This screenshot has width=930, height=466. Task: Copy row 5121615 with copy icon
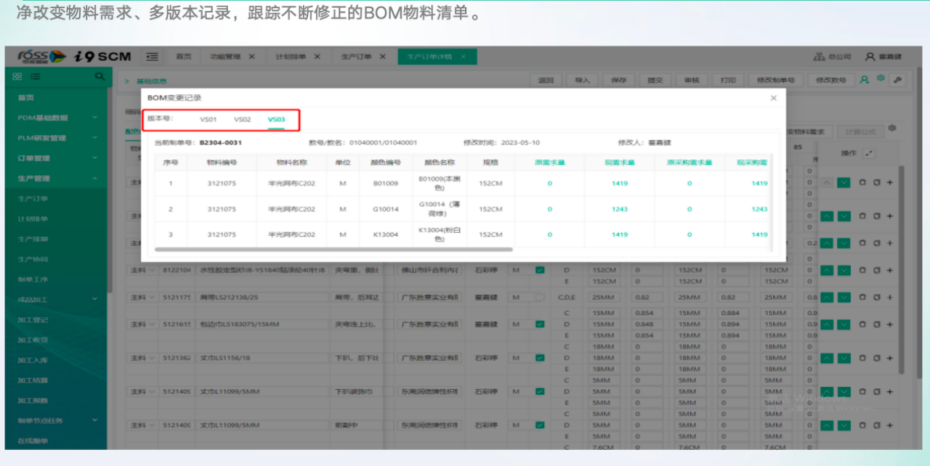[x=877, y=325]
